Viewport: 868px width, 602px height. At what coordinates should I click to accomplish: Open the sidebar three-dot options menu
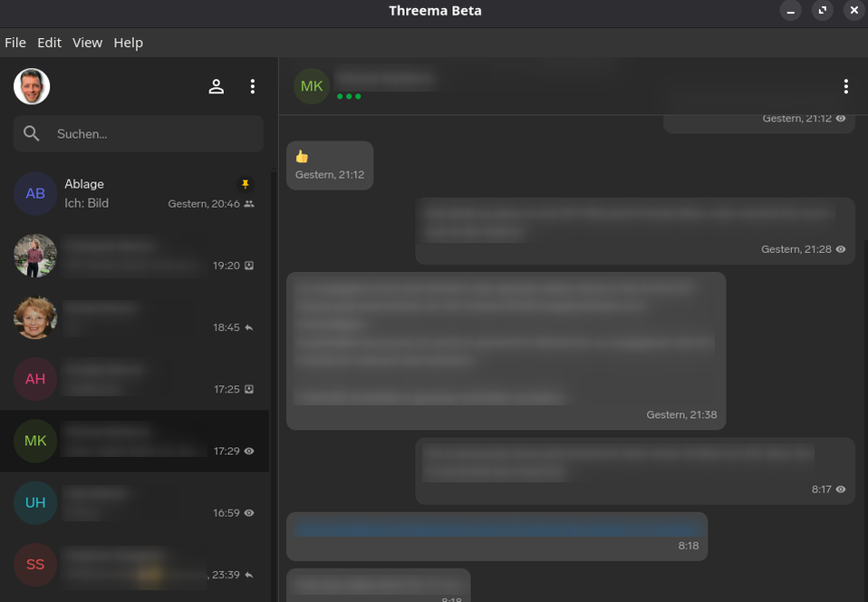(x=253, y=86)
